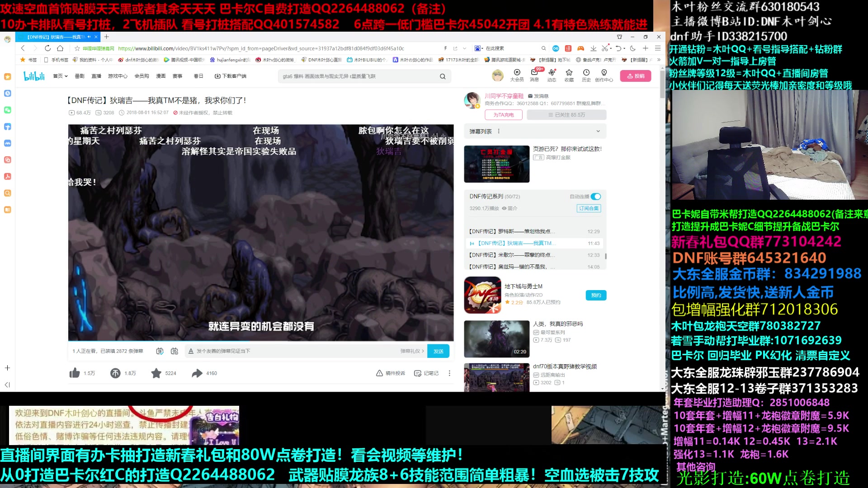The image size is (868, 488).
Task: Show more bookmarks double chevron
Action: (659, 60)
